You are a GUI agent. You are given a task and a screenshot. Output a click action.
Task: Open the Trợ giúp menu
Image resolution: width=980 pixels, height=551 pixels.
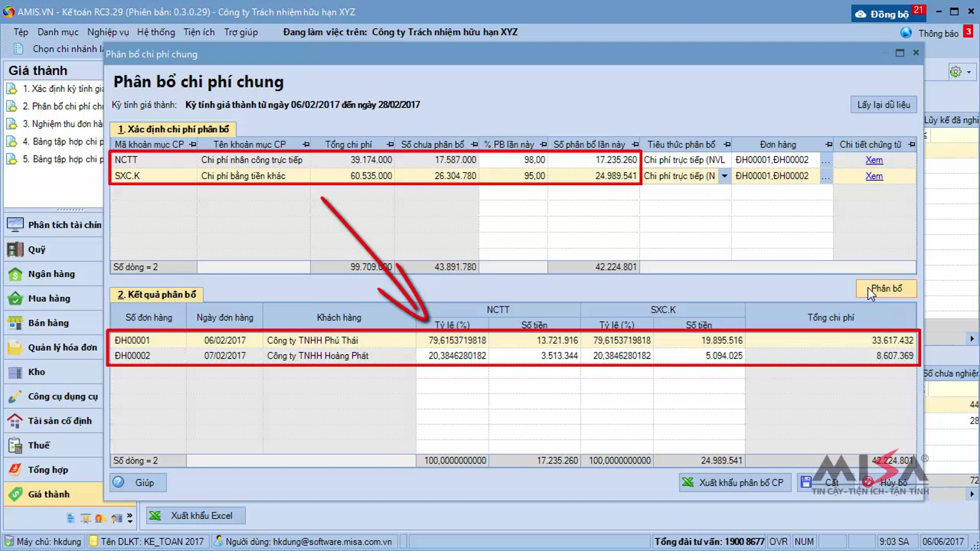tap(241, 32)
